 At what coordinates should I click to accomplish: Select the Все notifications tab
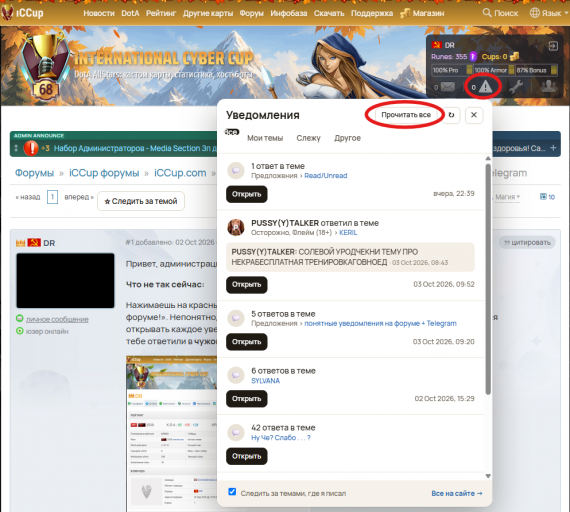[x=232, y=132]
